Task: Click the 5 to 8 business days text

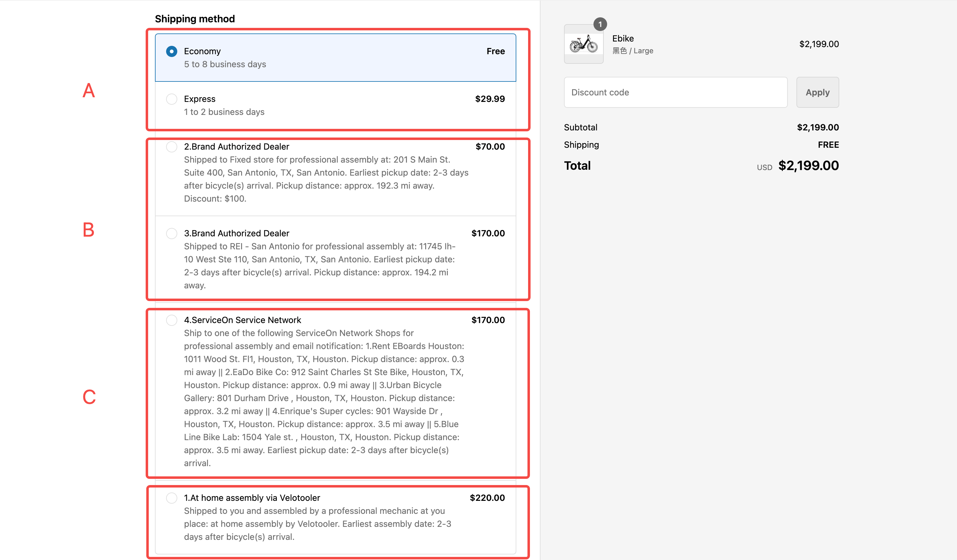Action: pyautogui.click(x=225, y=64)
